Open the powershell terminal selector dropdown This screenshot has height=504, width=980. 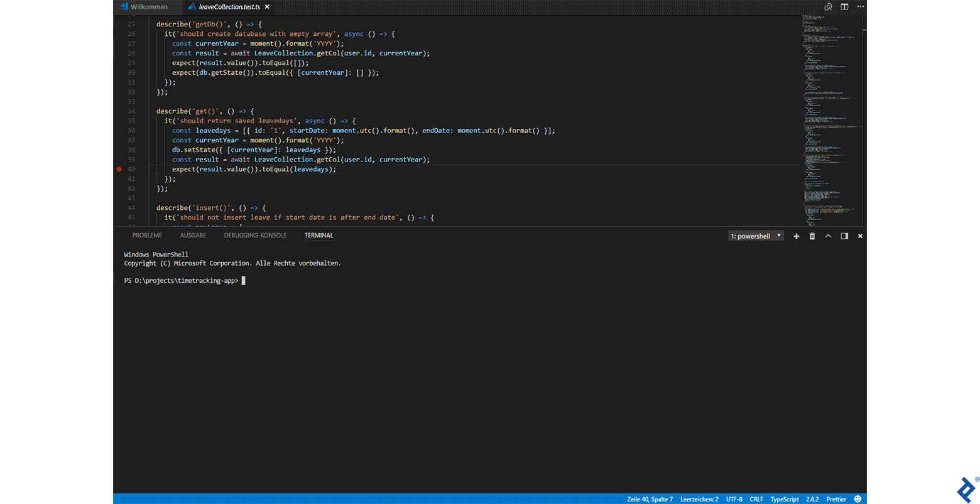(x=756, y=236)
